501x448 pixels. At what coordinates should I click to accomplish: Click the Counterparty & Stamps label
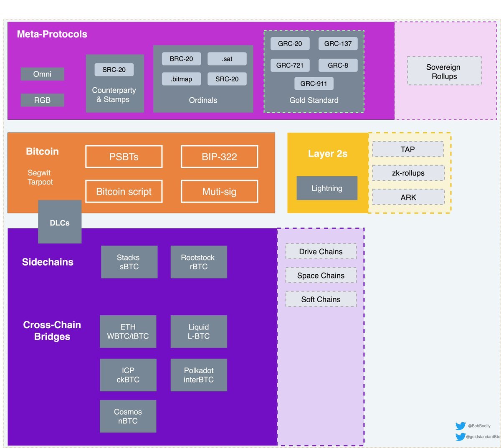pos(114,95)
